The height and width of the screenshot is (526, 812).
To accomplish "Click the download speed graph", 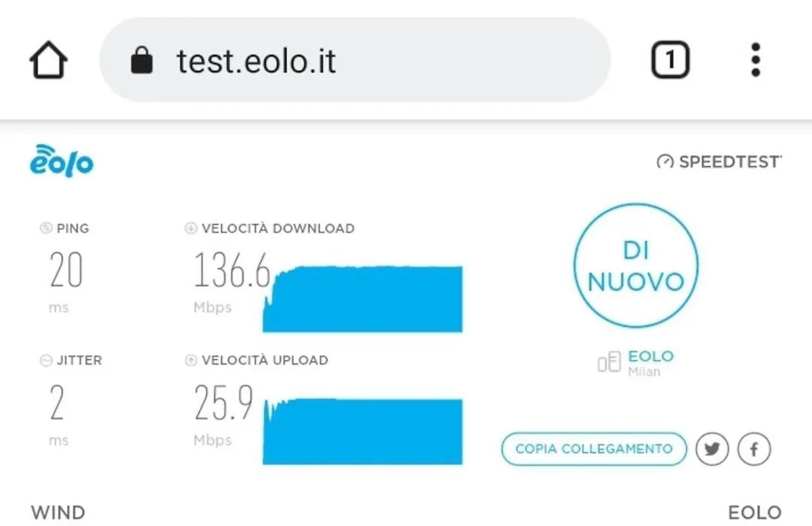I will click(362, 299).
